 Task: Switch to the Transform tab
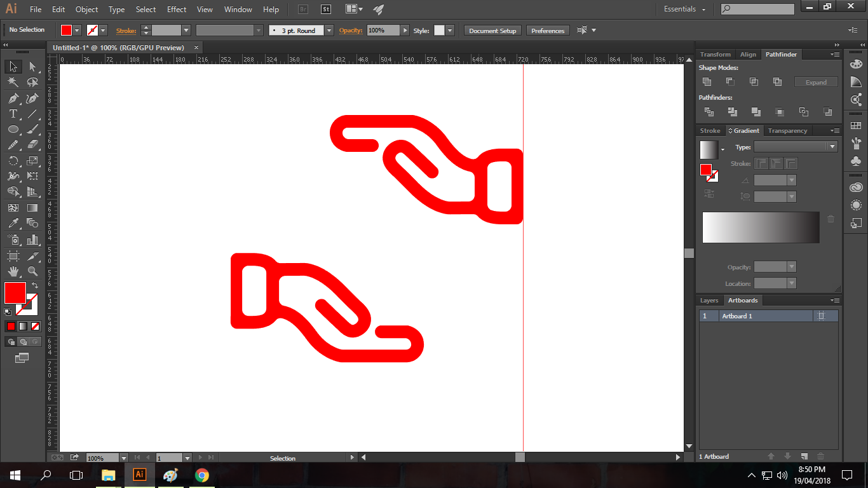click(715, 55)
